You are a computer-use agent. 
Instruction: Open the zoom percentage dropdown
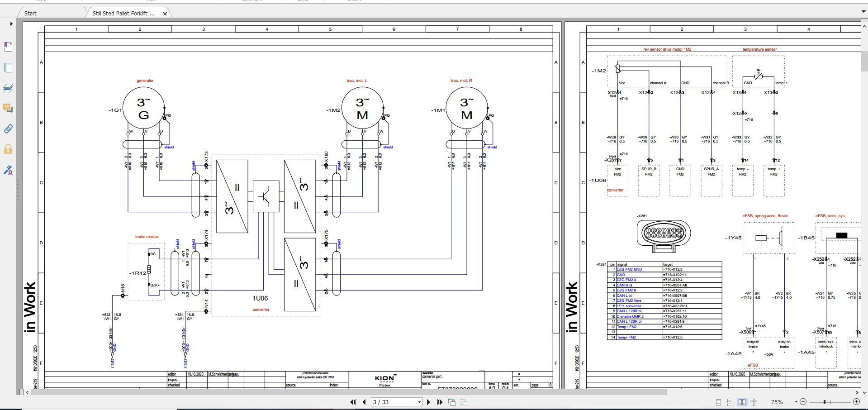click(796, 402)
